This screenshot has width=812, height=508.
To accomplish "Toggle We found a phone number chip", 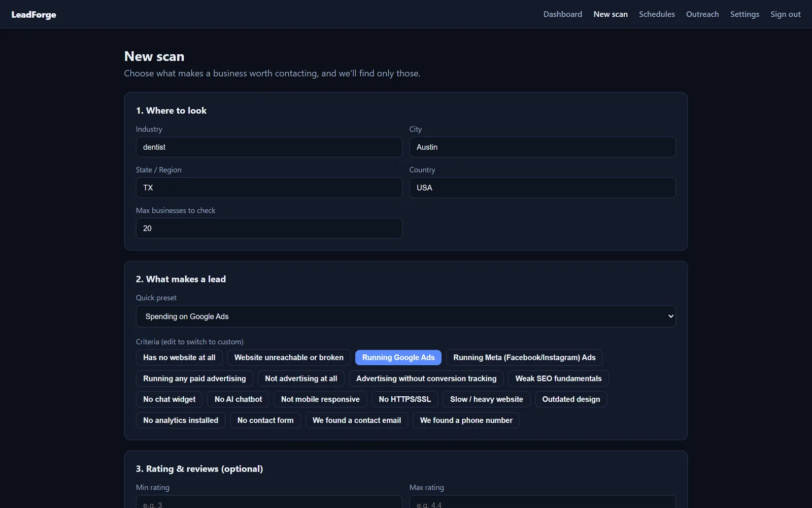I will tap(466, 420).
